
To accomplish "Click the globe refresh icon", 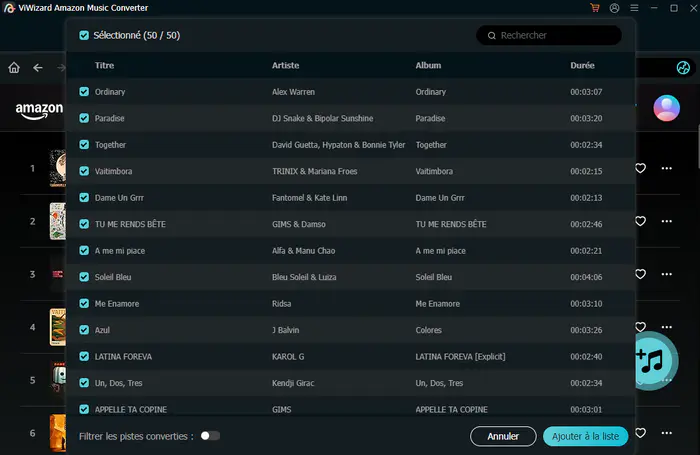I will (683, 67).
